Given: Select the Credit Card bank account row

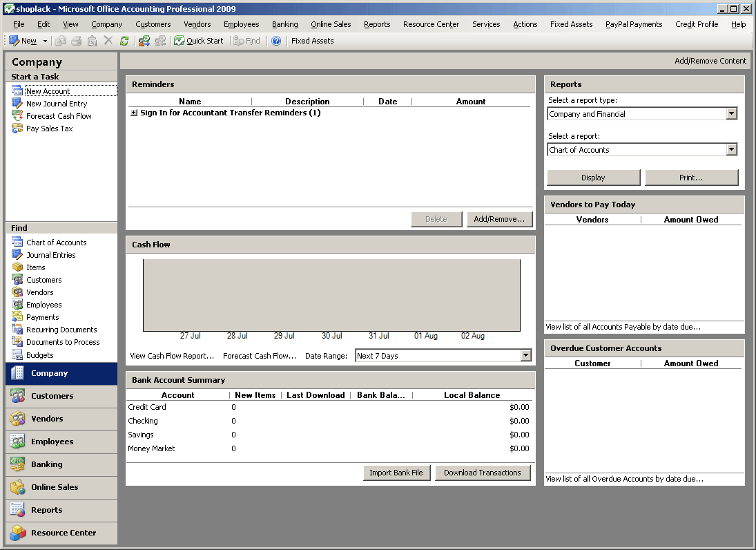Looking at the screenshot, I should pyautogui.click(x=329, y=407).
